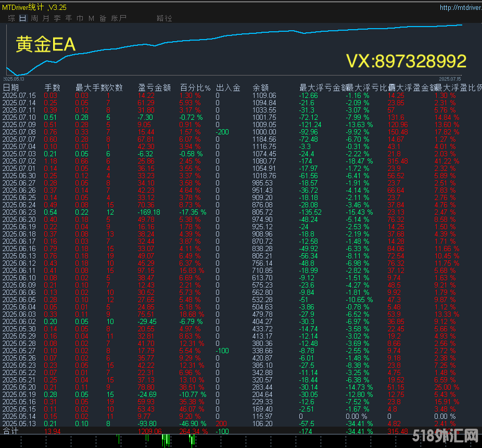Click the 手数 column header
The height and width of the screenshot is (448, 482).
(52, 88)
